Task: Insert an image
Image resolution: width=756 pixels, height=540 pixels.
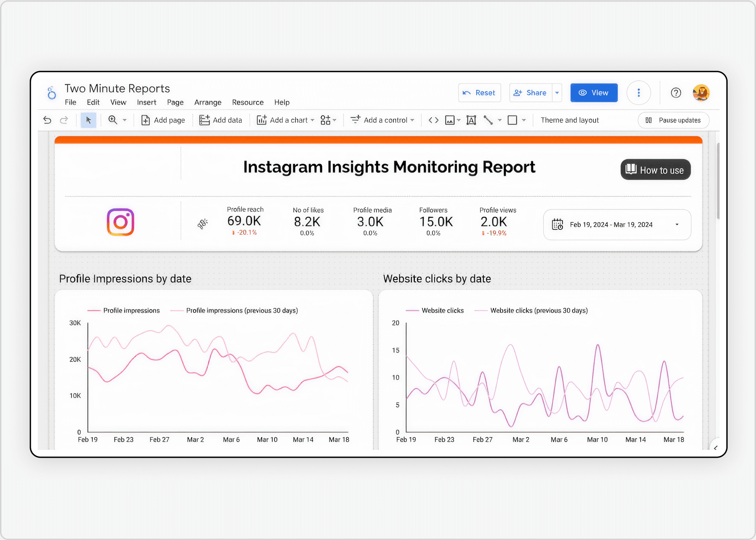Action: point(450,120)
